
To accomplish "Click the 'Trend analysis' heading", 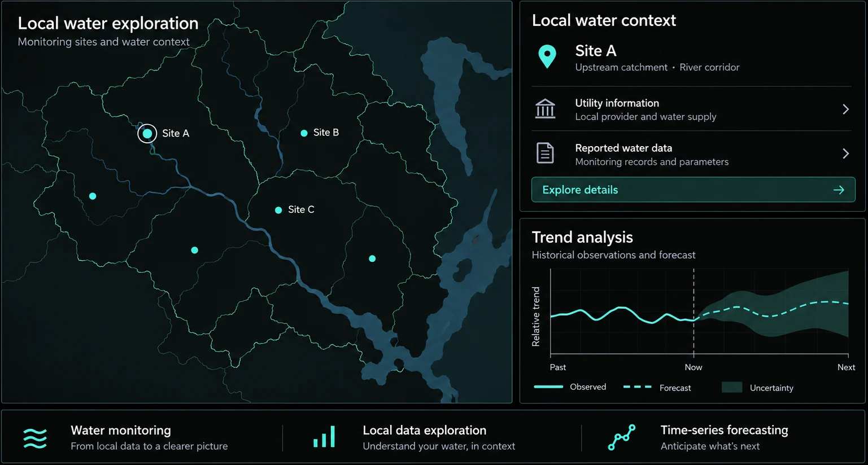I will [x=582, y=238].
